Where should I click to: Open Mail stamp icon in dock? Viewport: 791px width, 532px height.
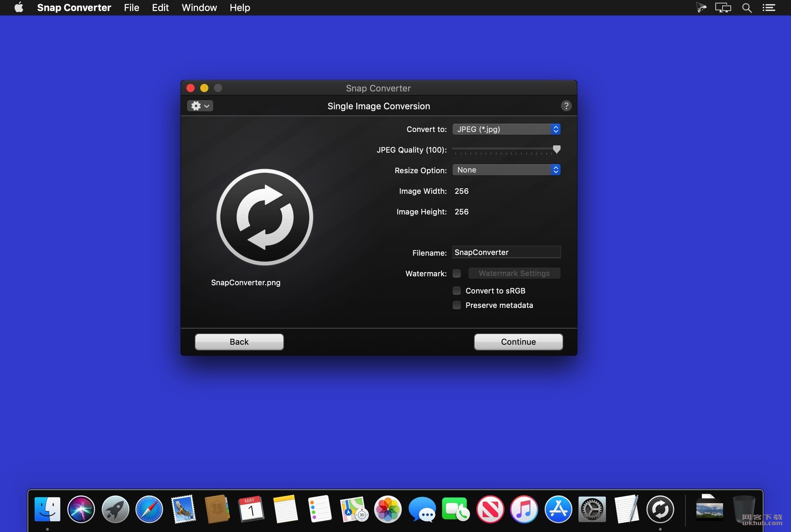[184, 509]
